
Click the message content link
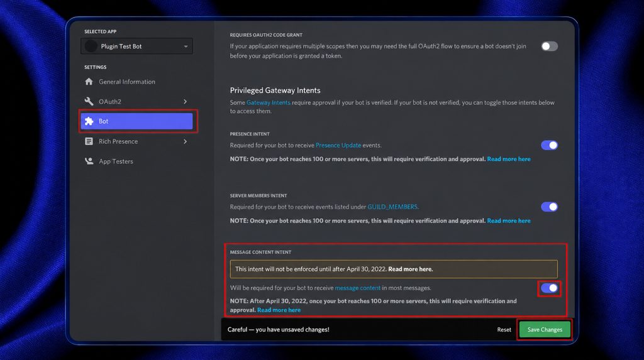(358, 288)
